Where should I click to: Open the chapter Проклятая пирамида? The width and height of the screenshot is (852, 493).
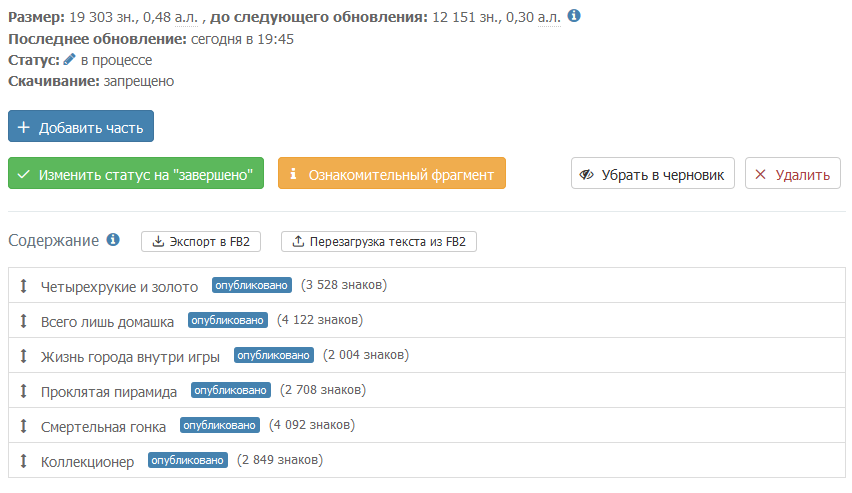[x=109, y=391]
